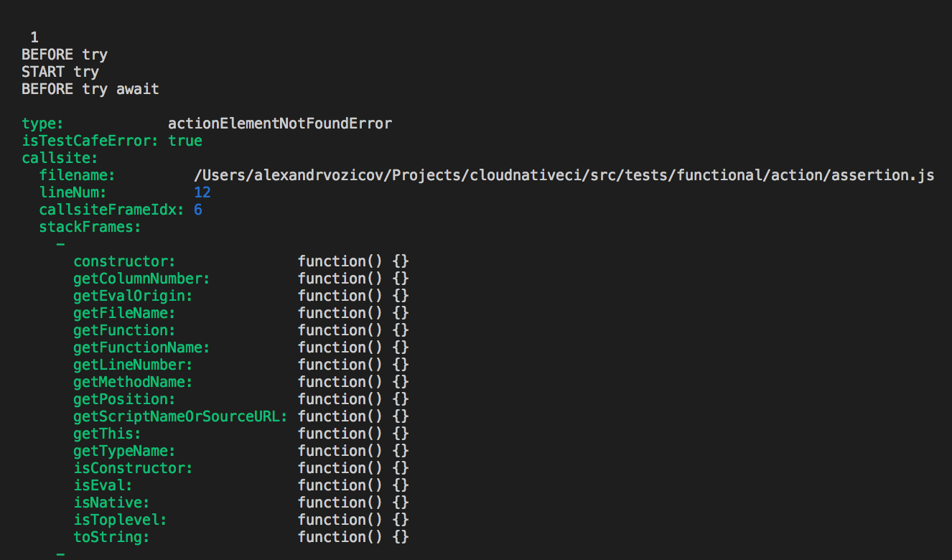The image size is (952, 560).
Task: Click the 'stackFrames:' key
Action: [x=90, y=227]
